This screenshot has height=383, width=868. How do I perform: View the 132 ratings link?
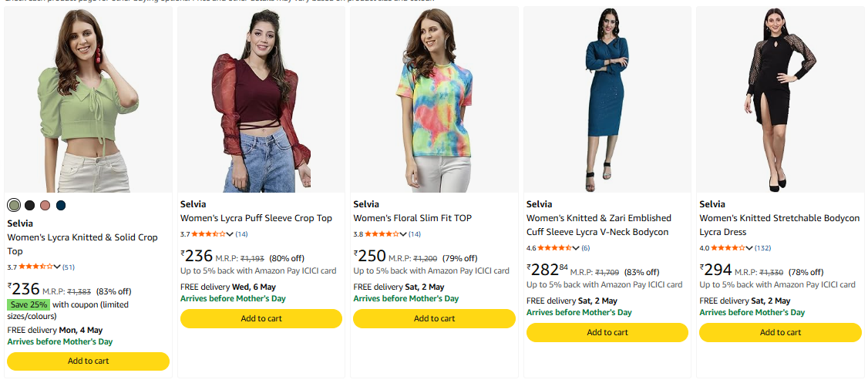click(x=763, y=248)
